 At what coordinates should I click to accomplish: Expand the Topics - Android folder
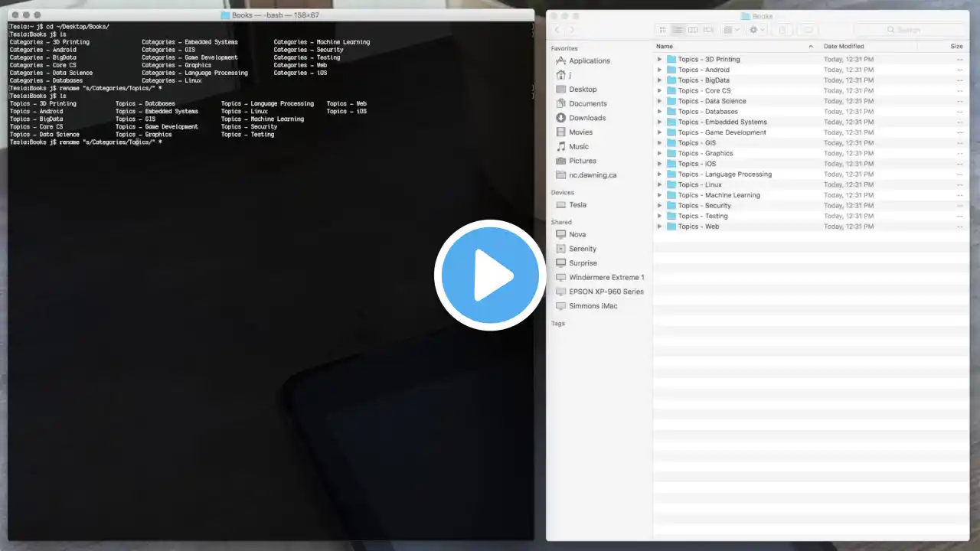click(x=659, y=70)
